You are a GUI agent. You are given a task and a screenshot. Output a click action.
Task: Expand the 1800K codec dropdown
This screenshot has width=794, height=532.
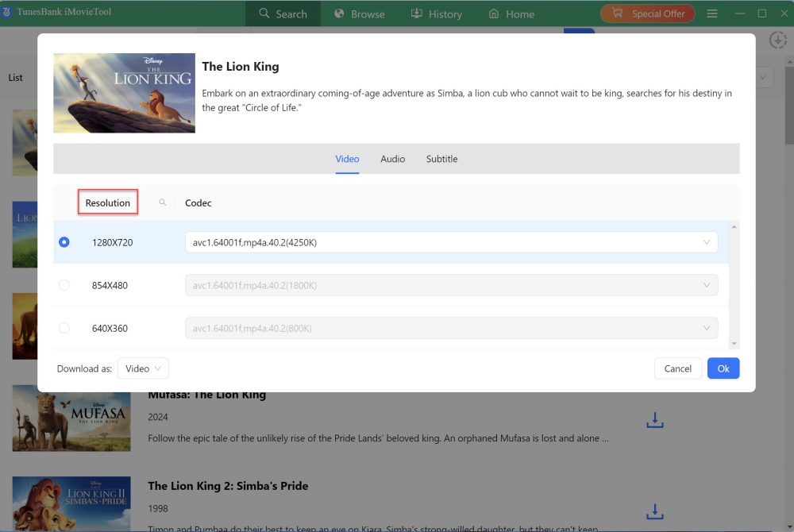[x=451, y=285]
